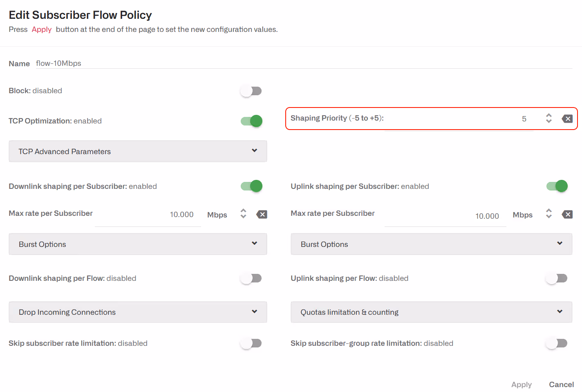582x392 pixels.
Task: Cancel editing the flow policy
Action: (561, 385)
